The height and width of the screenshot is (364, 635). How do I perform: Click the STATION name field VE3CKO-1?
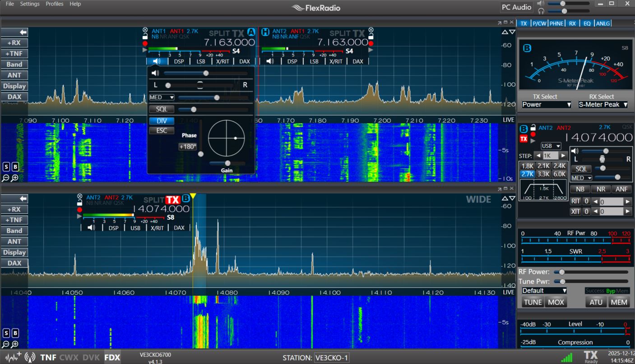(332, 358)
